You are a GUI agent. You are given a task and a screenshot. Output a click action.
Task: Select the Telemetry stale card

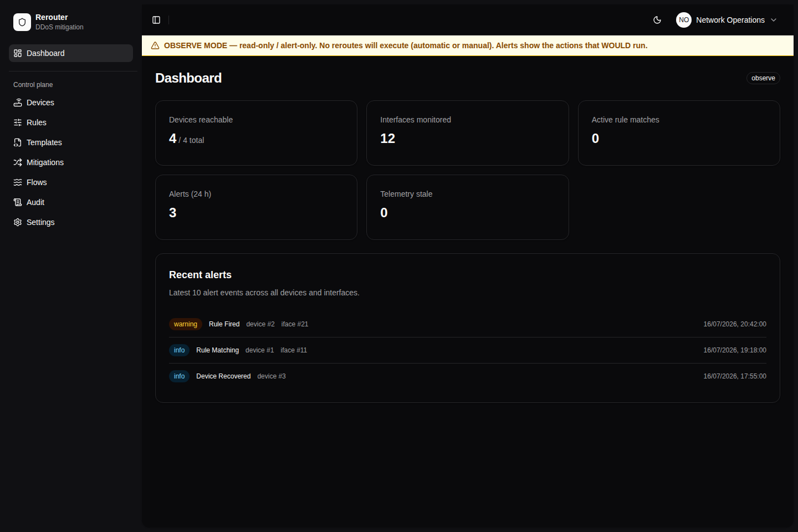click(467, 207)
